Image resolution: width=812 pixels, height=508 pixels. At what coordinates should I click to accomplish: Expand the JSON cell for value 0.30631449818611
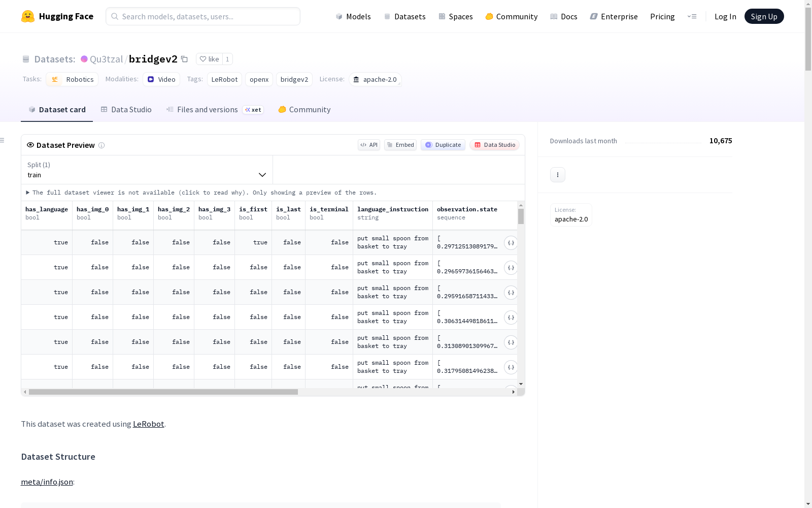point(511,317)
